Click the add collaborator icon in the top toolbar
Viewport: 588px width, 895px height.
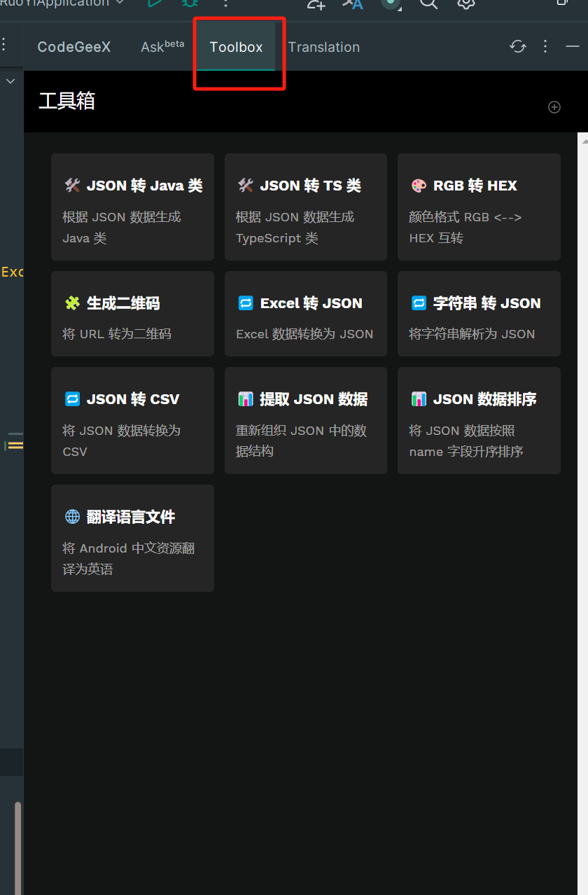(316, 4)
